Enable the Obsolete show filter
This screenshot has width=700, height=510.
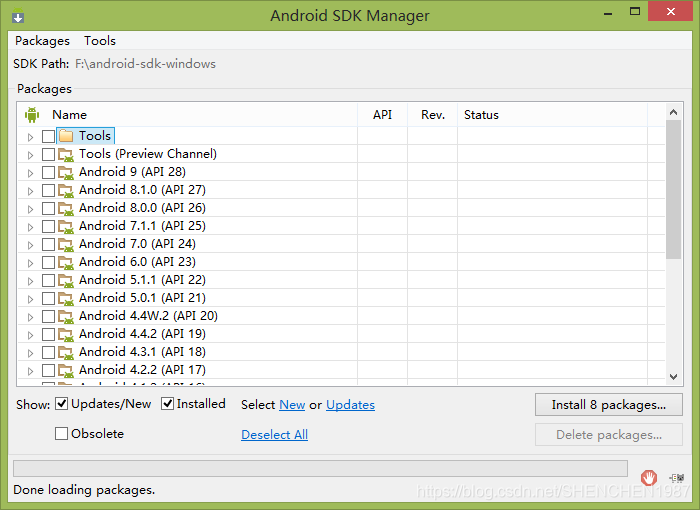coord(61,433)
